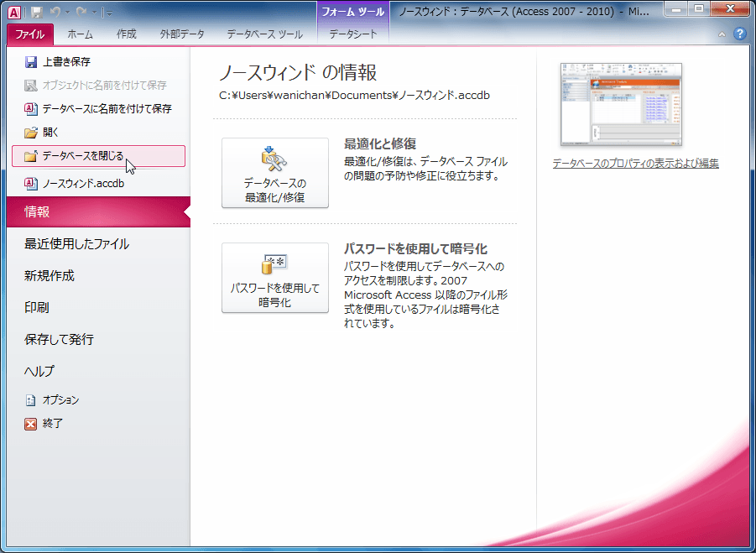The height and width of the screenshot is (553, 756).
Task: Open the 保存して発行 section
Action: 98,339
